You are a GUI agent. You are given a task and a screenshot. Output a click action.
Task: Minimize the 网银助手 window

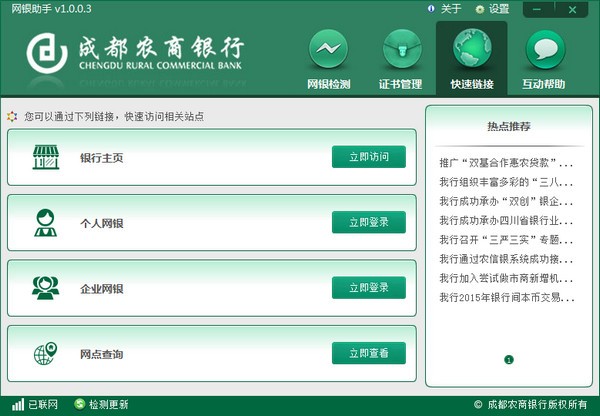537,10
